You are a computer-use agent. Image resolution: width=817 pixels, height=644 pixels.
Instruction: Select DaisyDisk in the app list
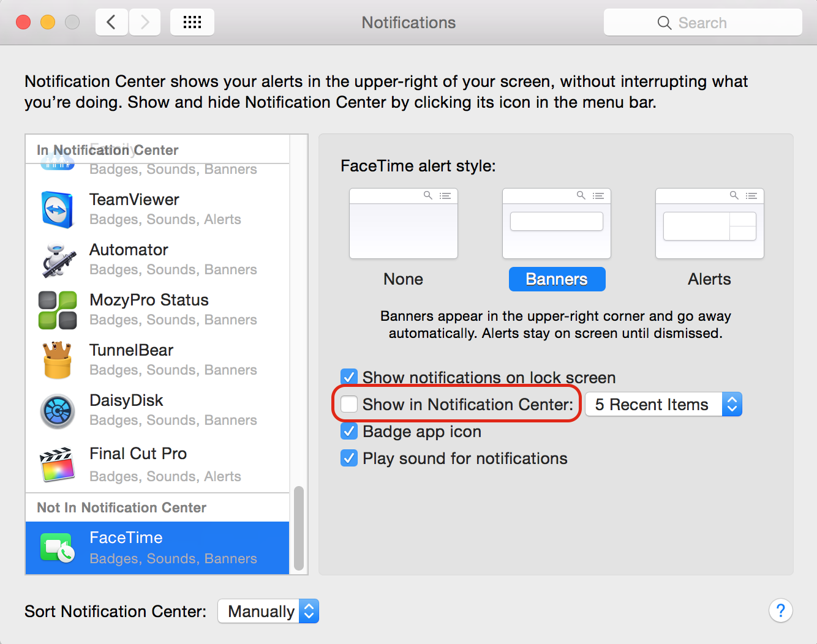[157, 410]
